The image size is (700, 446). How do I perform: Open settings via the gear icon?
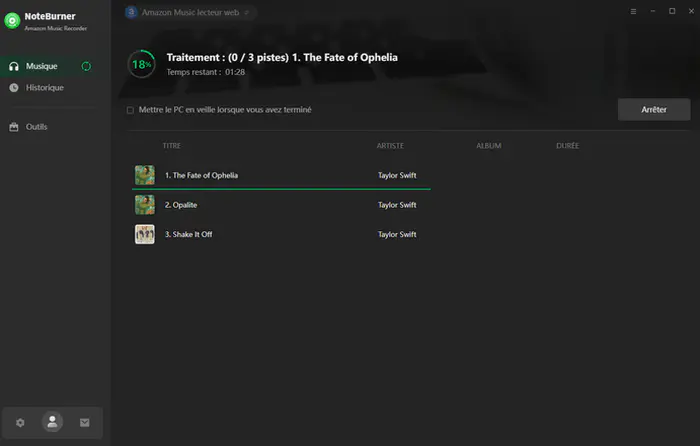[20, 422]
